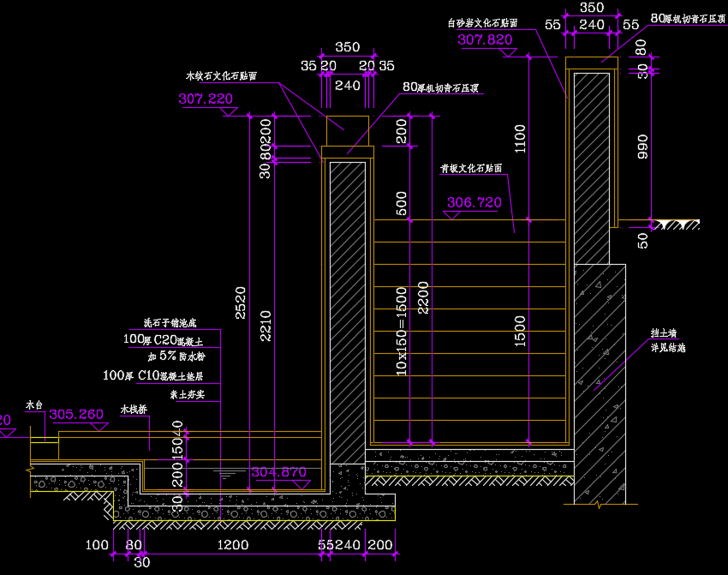This screenshot has width=728, height=575.
Task: Click the 55240 bottom dimension text
Action: point(339,545)
